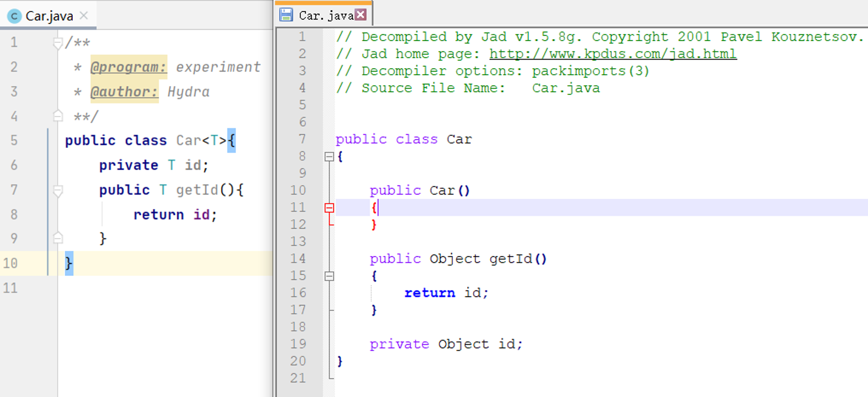The image size is (868, 397).
Task: Click the @author: tag in the comment
Action: [x=124, y=92]
